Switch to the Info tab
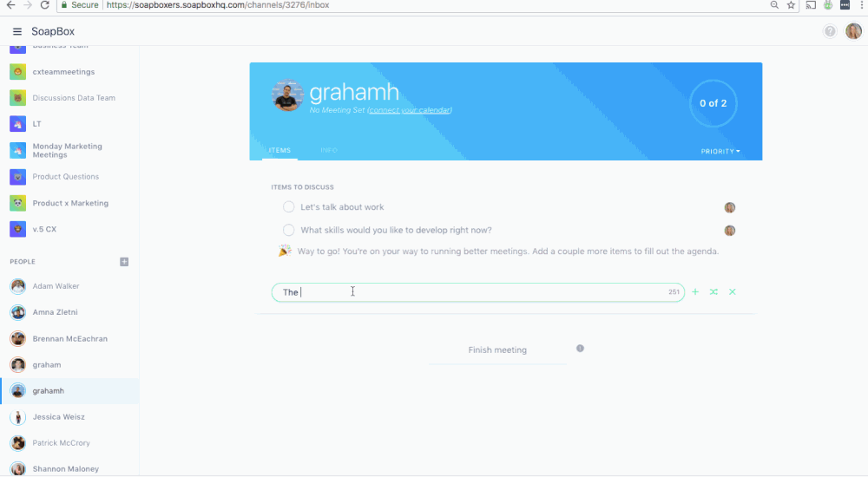 click(x=328, y=150)
